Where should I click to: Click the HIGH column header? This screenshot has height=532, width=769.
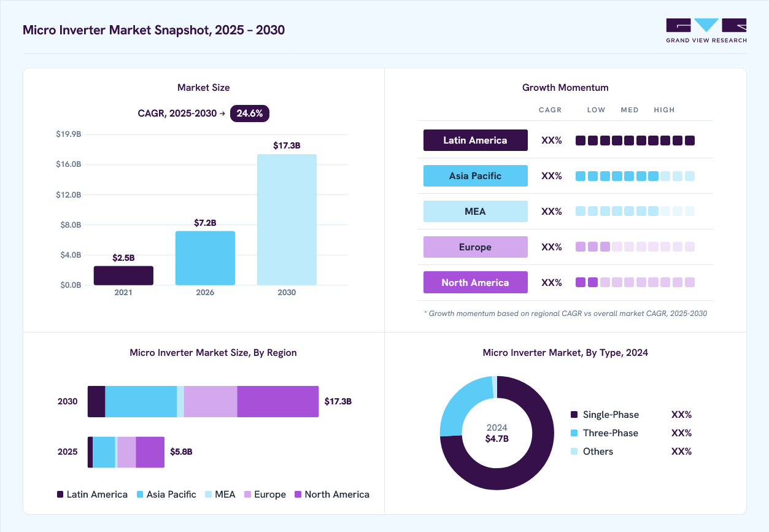pos(664,110)
